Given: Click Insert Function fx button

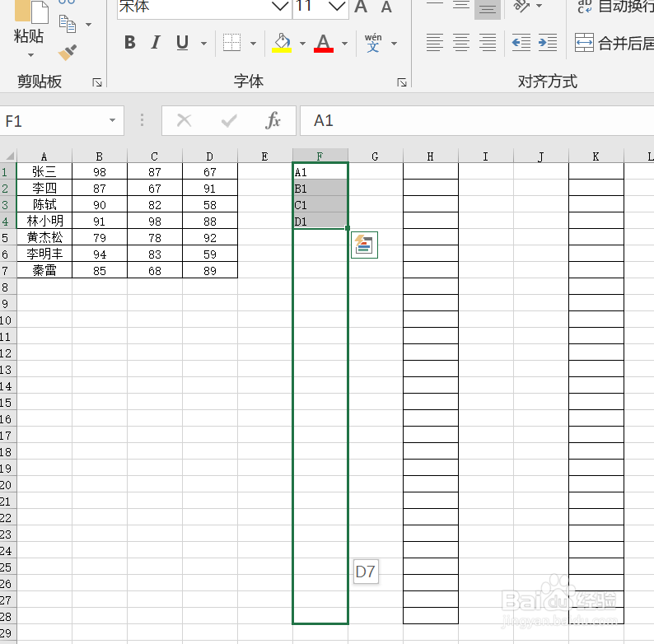Looking at the screenshot, I should 273,120.
